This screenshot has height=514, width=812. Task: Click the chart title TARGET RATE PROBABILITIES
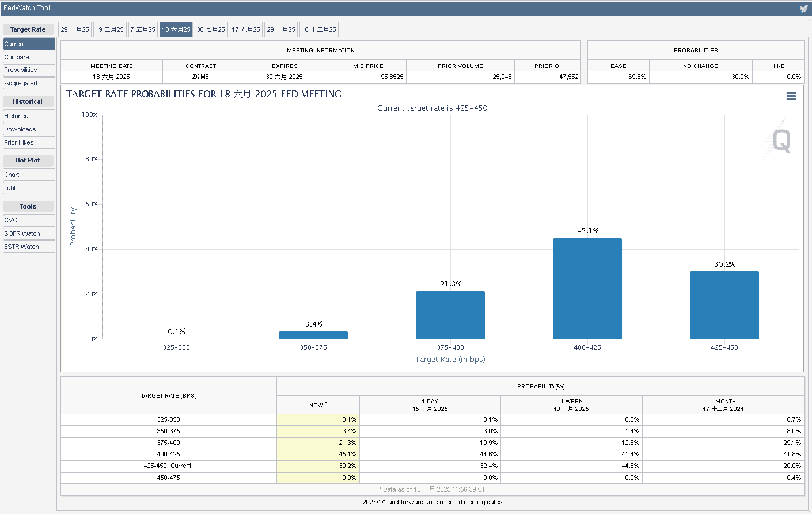[204, 94]
